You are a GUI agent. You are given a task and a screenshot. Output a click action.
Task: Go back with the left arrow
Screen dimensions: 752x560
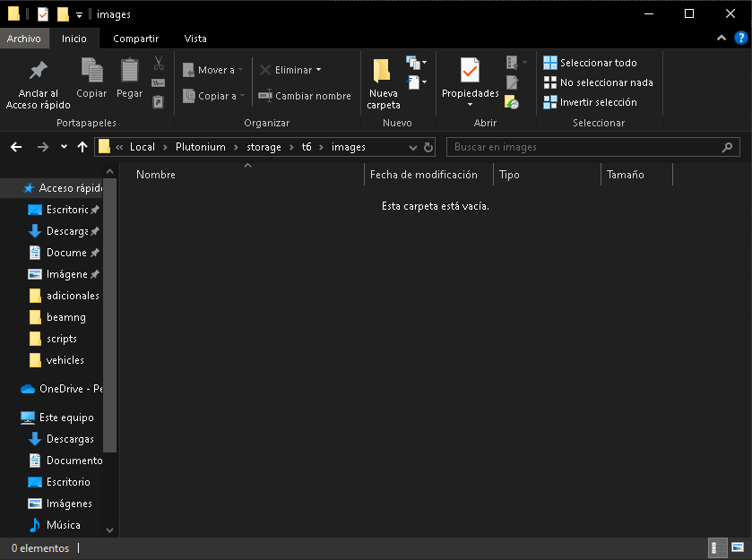pyautogui.click(x=16, y=147)
